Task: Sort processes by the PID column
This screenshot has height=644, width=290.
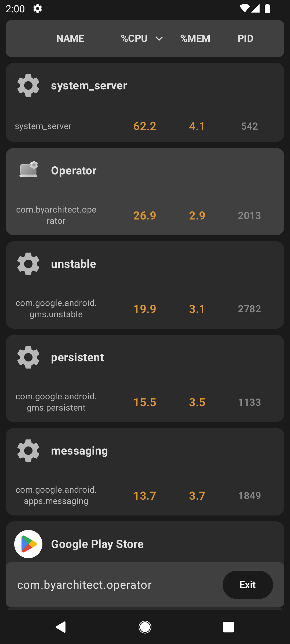Action: pos(245,38)
